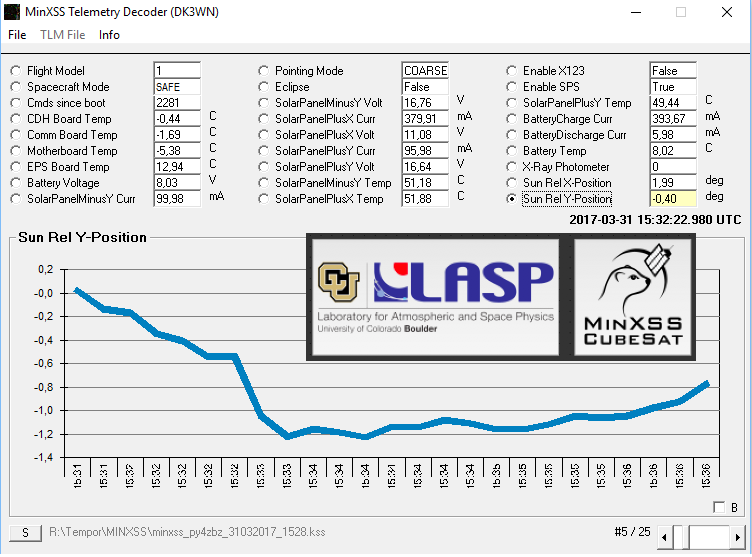Select SolarPanelMinusY Volt radio button
The height and width of the screenshot is (557, 752).
click(263, 103)
